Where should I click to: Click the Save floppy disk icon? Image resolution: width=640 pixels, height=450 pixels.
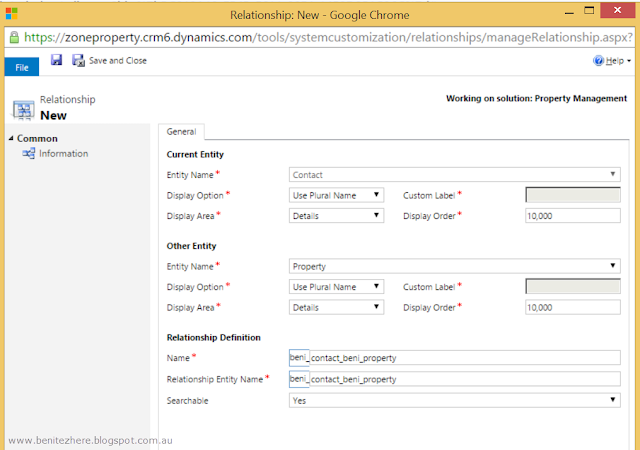57,61
